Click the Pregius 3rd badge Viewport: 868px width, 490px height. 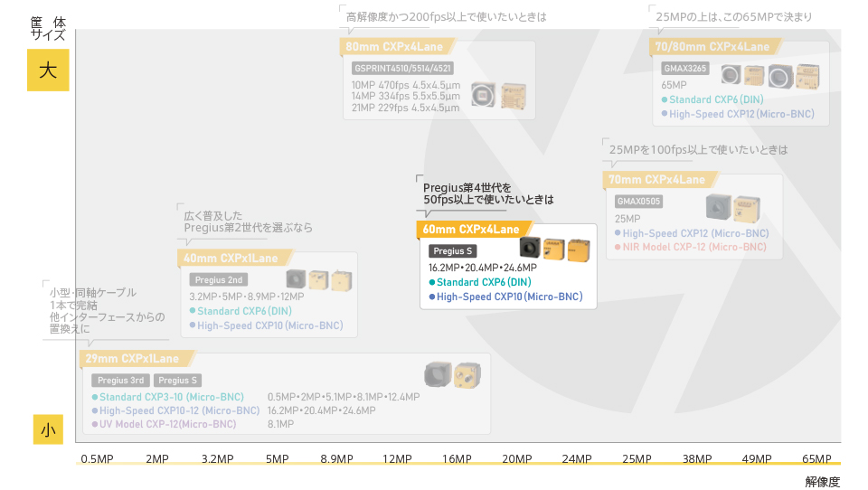120,381
